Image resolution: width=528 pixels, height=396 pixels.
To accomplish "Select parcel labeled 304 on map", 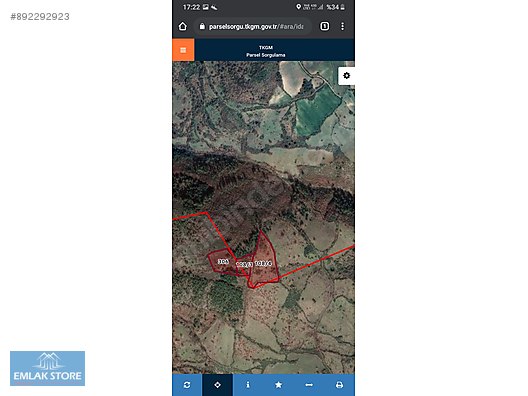I will [223, 261].
